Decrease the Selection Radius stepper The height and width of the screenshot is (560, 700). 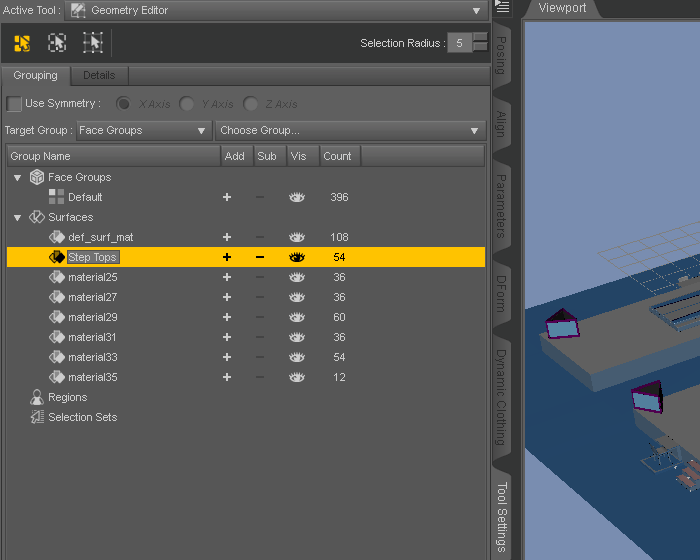pyautogui.click(x=480, y=47)
